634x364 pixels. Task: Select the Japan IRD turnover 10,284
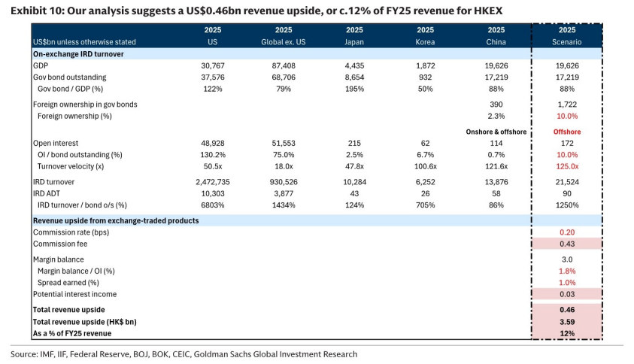(x=354, y=182)
